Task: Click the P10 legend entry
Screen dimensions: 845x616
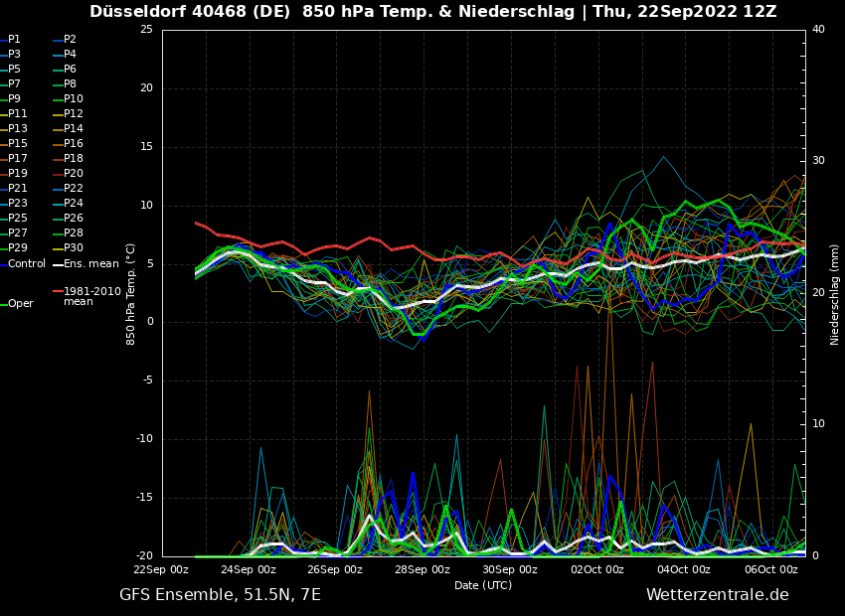Action: pyautogui.click(x=73, y=99)
